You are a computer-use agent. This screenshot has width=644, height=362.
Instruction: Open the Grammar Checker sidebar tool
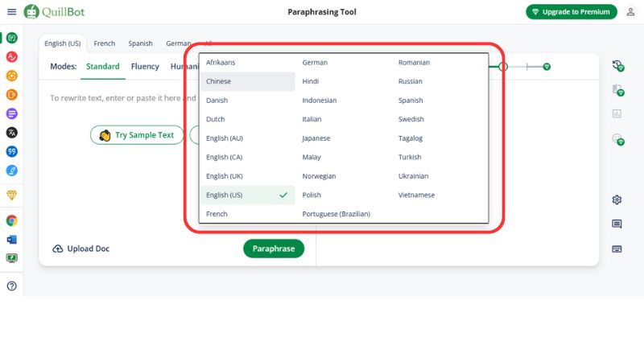pyautogui.click(x=12, y=56)
